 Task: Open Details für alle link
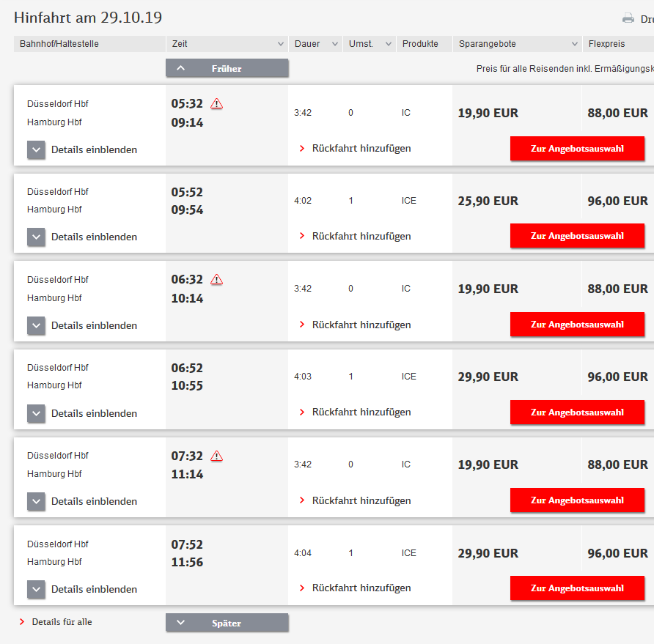coord(62,622)
